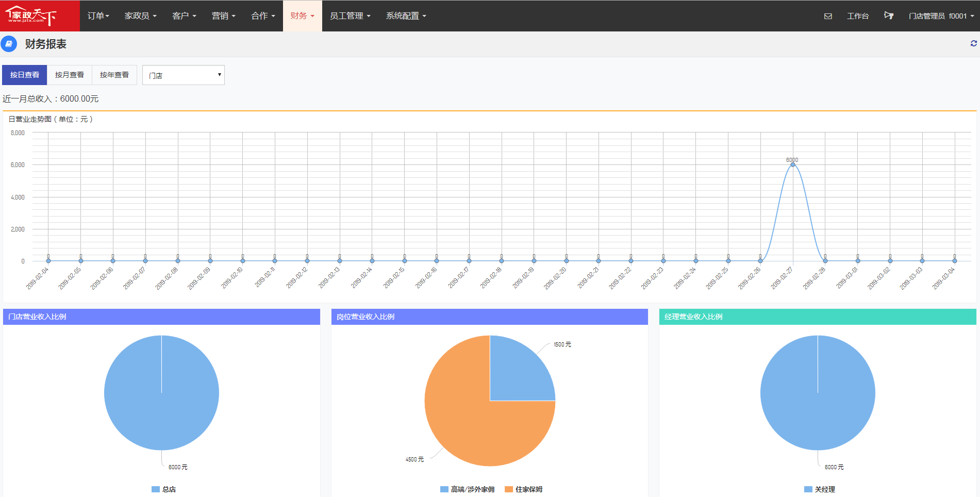This screenshot has height=497, width=980.
Task: Click the data point on 2019-03-04
Action: [x=955, y=261]
